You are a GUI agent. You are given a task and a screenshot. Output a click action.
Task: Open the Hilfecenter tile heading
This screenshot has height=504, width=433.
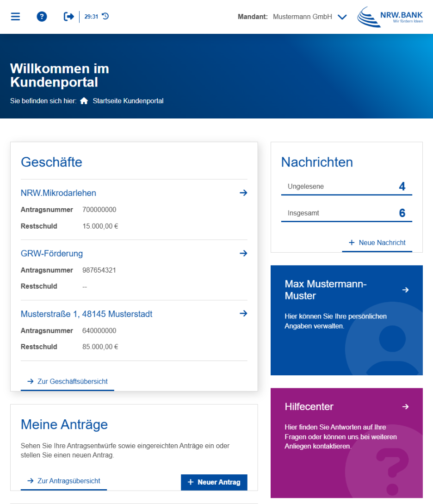309,407
